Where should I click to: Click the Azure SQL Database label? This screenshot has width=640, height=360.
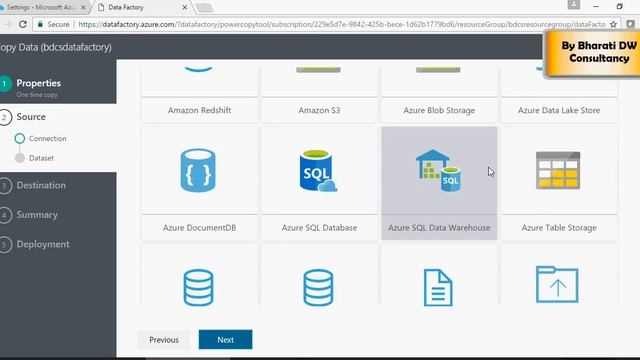click(319, 228)
